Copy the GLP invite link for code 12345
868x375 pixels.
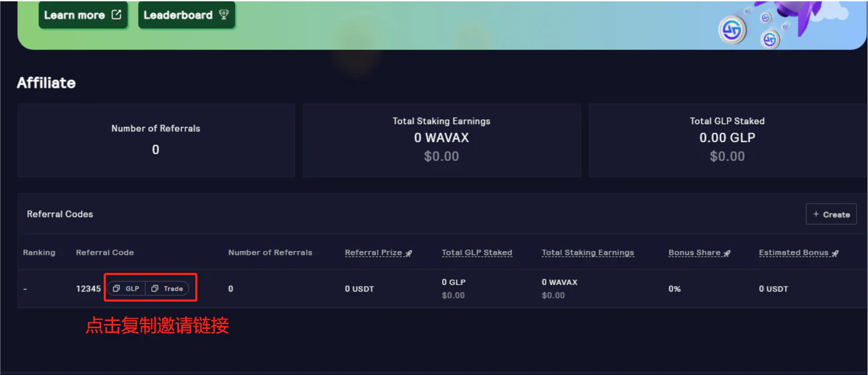[126, 288]
